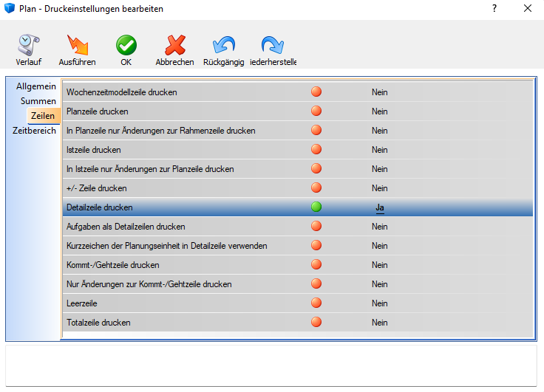
Task: Click the Rückgängig undo arrow
Action: click(x=223, y=45)
